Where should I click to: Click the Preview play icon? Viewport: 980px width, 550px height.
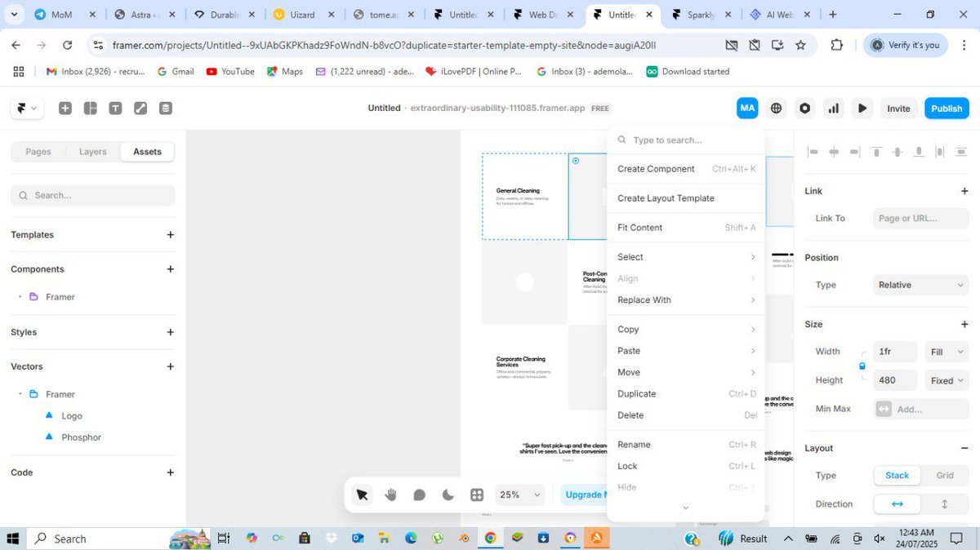(x=862, y=108)
